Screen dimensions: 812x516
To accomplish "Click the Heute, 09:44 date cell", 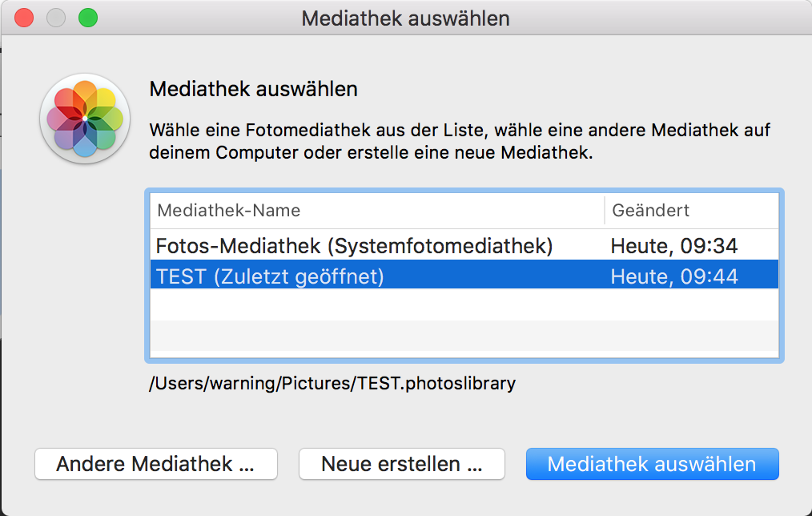I will pyautogui.click(x=673, y=276).
